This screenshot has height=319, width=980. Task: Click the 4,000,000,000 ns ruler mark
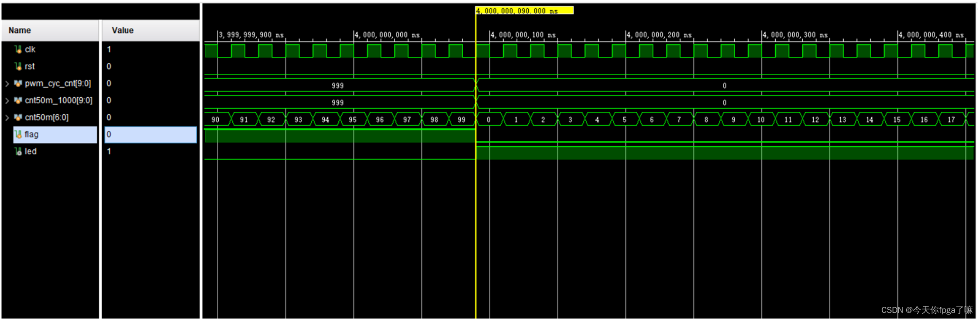tap(387, 35)
